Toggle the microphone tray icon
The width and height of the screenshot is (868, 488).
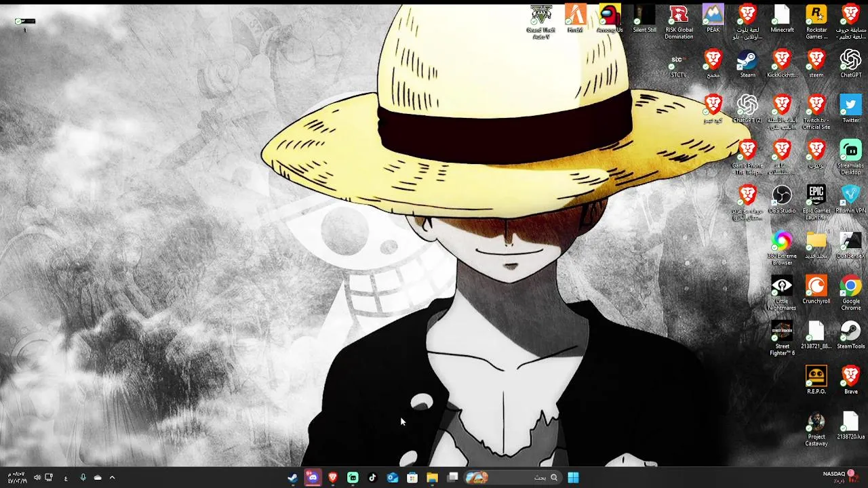pyautogui.click(x=83, y=477)
